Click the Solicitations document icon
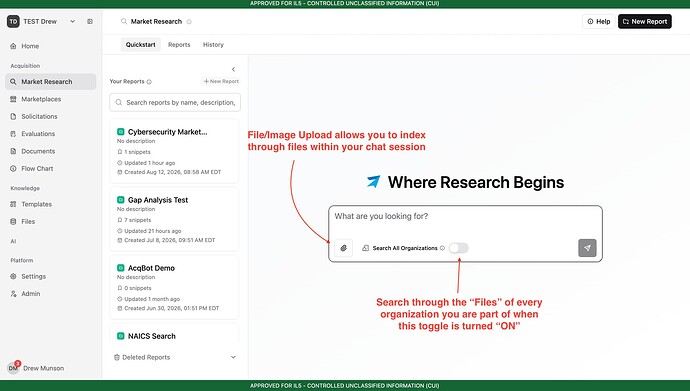 point(13,116)
